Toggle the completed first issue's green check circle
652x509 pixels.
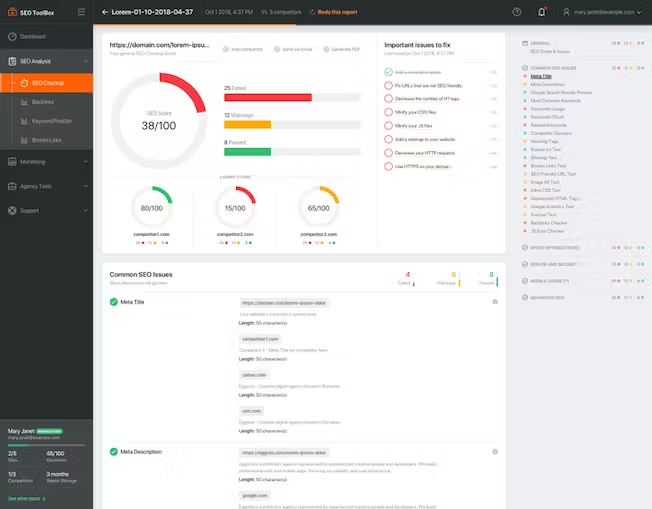click(x=388, y=72)
